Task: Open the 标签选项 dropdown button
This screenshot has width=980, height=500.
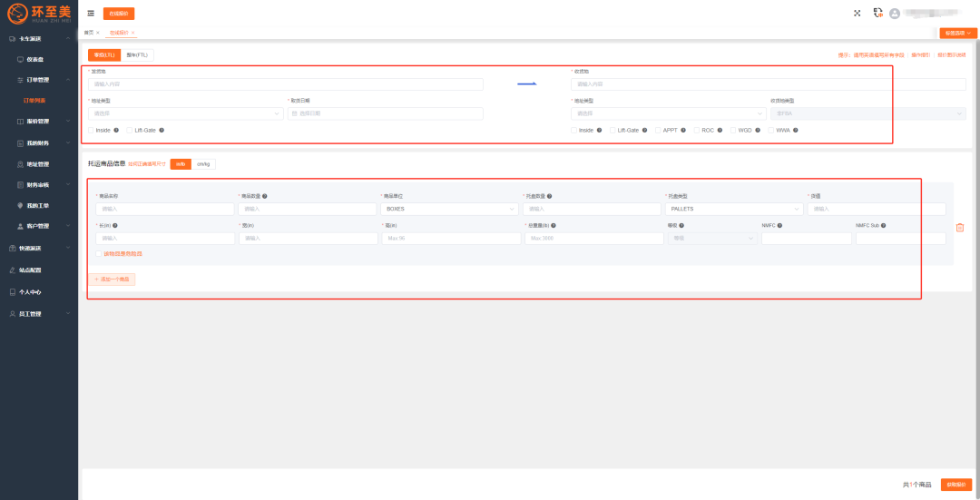Action: 957,33
